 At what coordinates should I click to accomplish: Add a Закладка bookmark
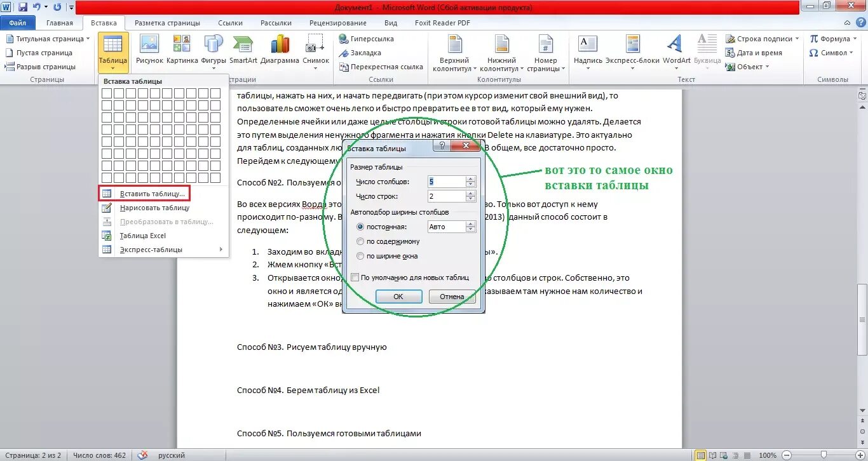click(x=360, y=53)
